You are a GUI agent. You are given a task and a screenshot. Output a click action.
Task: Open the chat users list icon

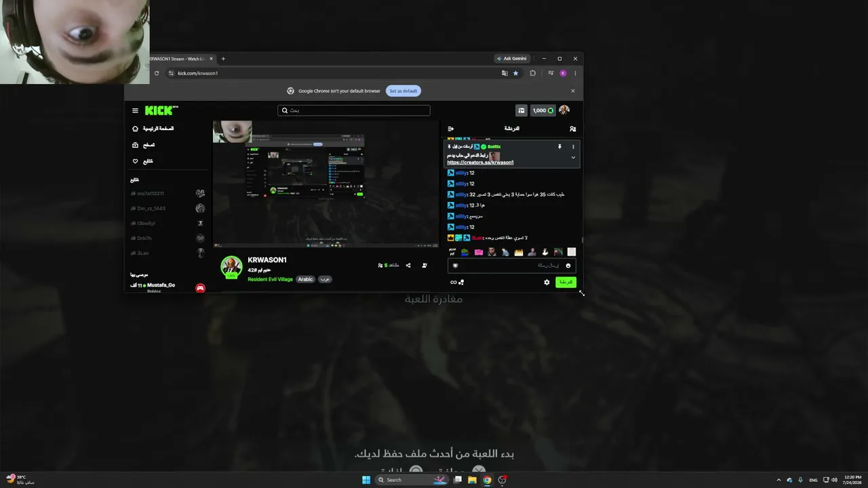tap(573, 129)
